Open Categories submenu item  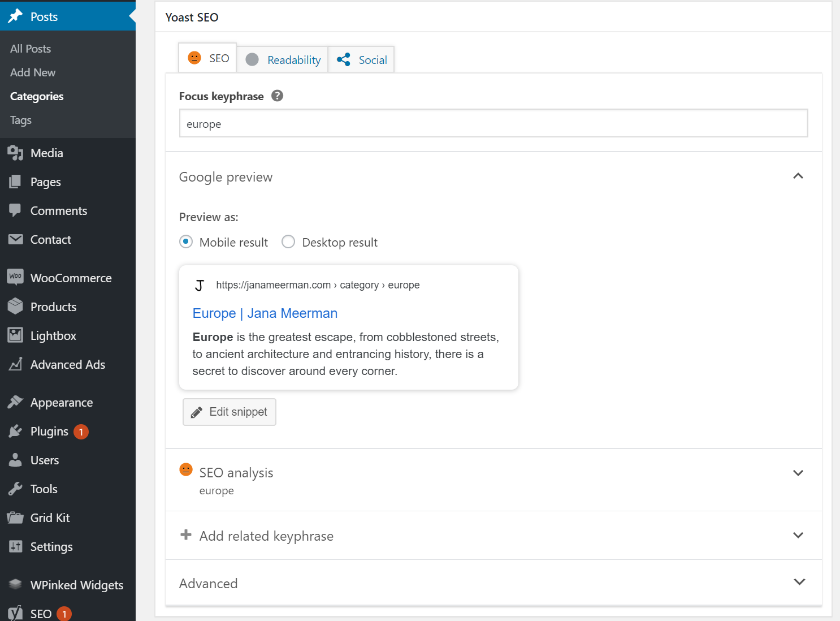click(x=37, y=96)
